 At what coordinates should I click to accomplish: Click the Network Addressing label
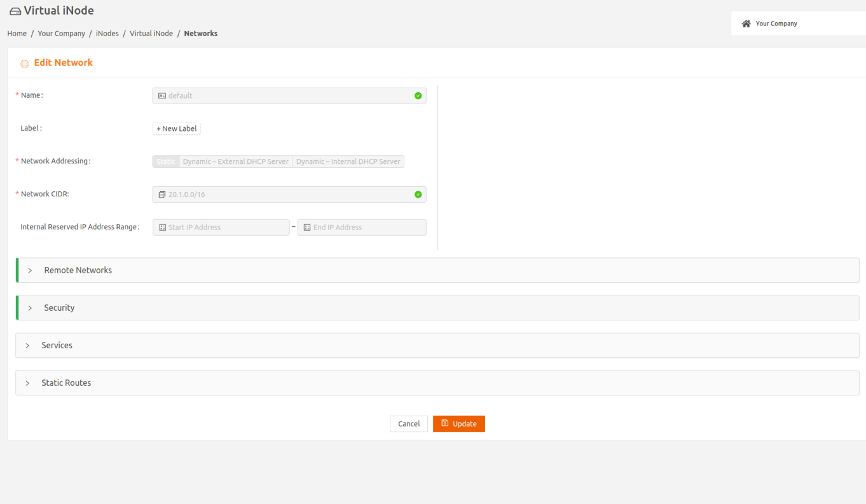(55, 161)
